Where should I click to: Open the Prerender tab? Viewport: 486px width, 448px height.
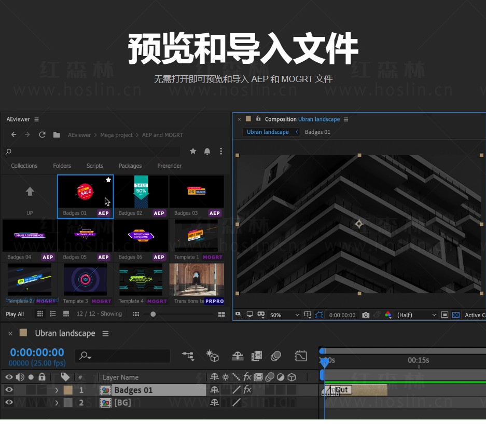point(169,166)
